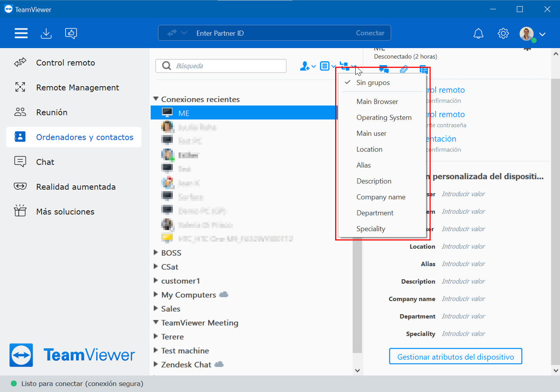Choose Speciality in grouping menu
The height and width of the screenshot is (392, 560).
point(382,229)
